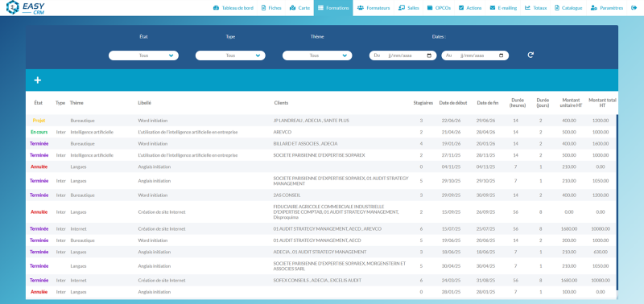Image resolution: width=644 pixels, height=304 pixels.
Task: Go to the Paramètres tab
Action: point(607,8)
